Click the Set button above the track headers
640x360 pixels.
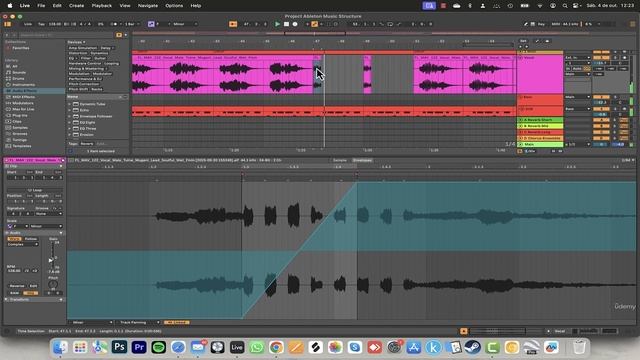(x=523, y=41)
